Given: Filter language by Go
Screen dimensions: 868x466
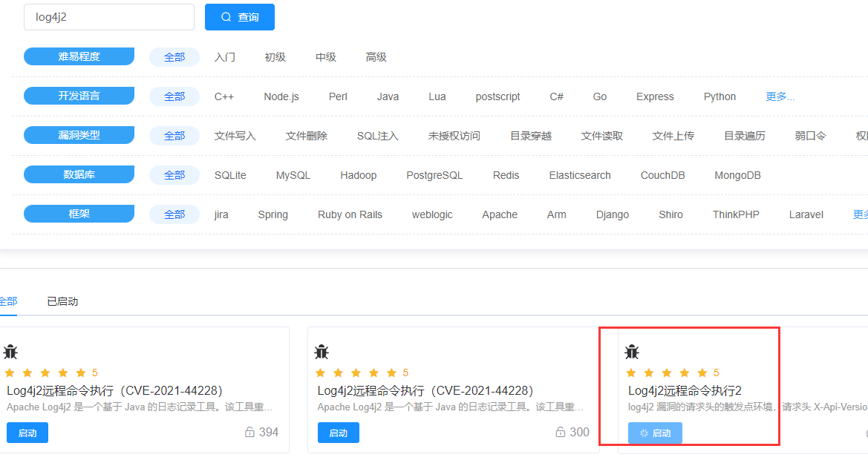Looking at the screenshot, I should [600, 96].
